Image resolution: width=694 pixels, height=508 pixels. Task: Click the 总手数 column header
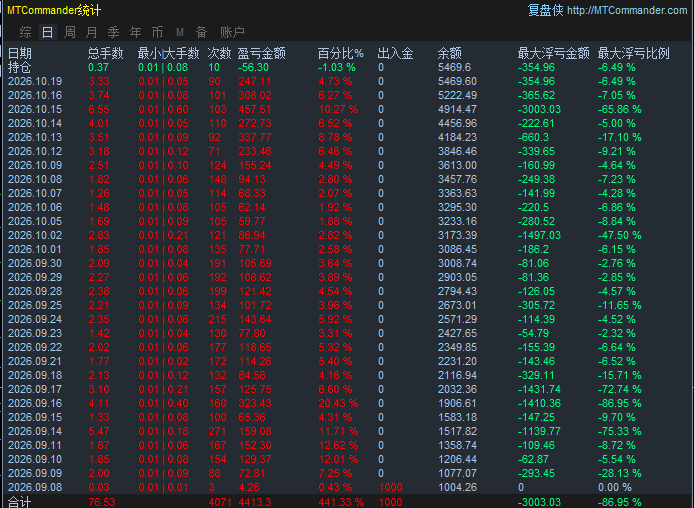pos(105,53)
